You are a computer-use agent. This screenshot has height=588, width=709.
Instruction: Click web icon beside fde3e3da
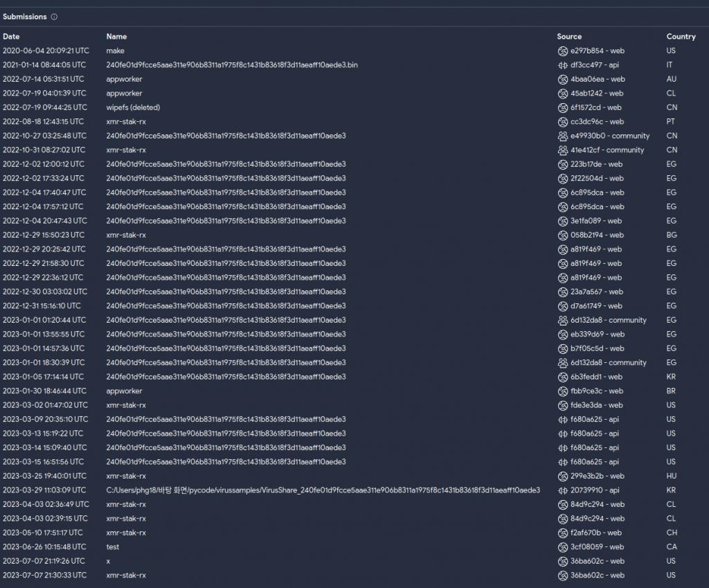(562, 405)
